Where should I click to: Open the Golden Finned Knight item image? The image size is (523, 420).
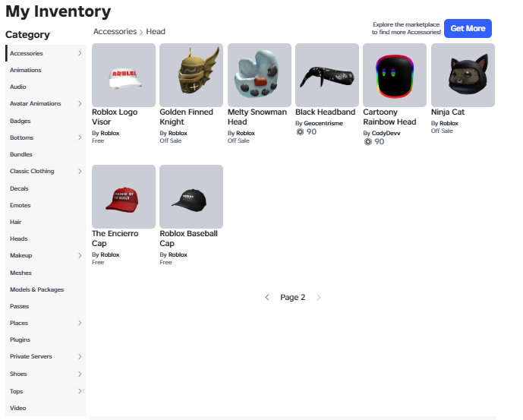pos(191,75)
